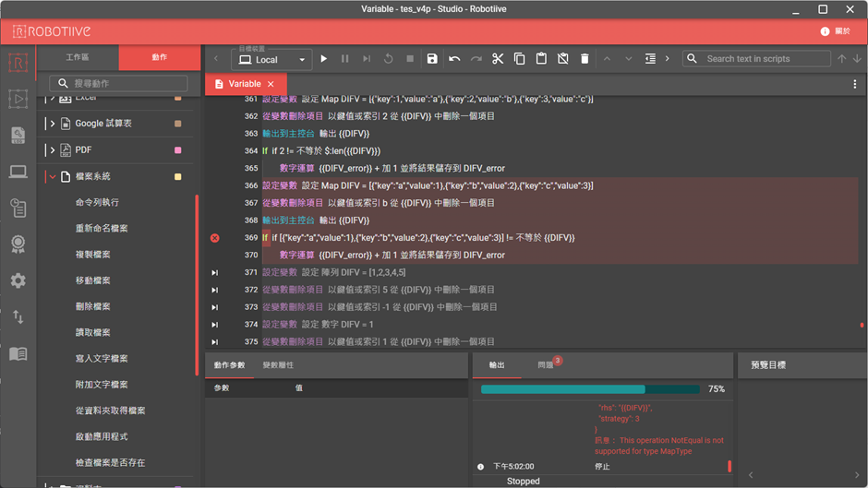Redo the last edit
Viewport: 868px width, 488px height.
pyautogui.click(x=476, y=59)
